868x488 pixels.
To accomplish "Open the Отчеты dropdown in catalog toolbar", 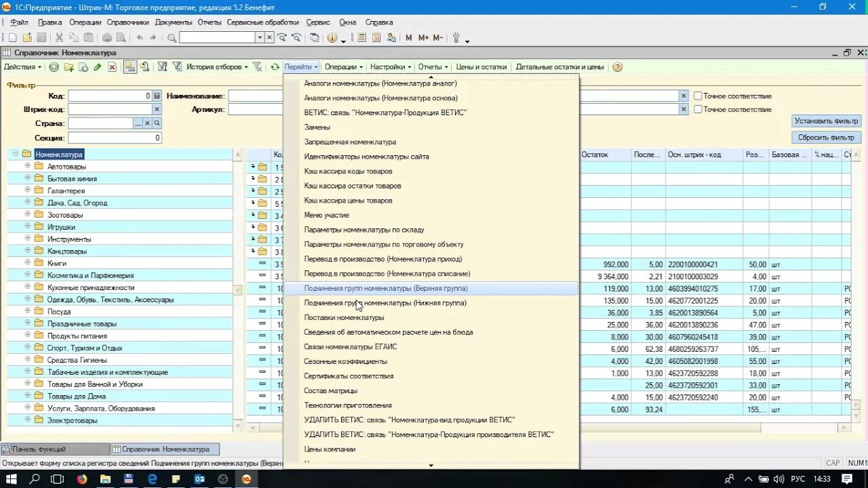I will click(x=433, y=67).
